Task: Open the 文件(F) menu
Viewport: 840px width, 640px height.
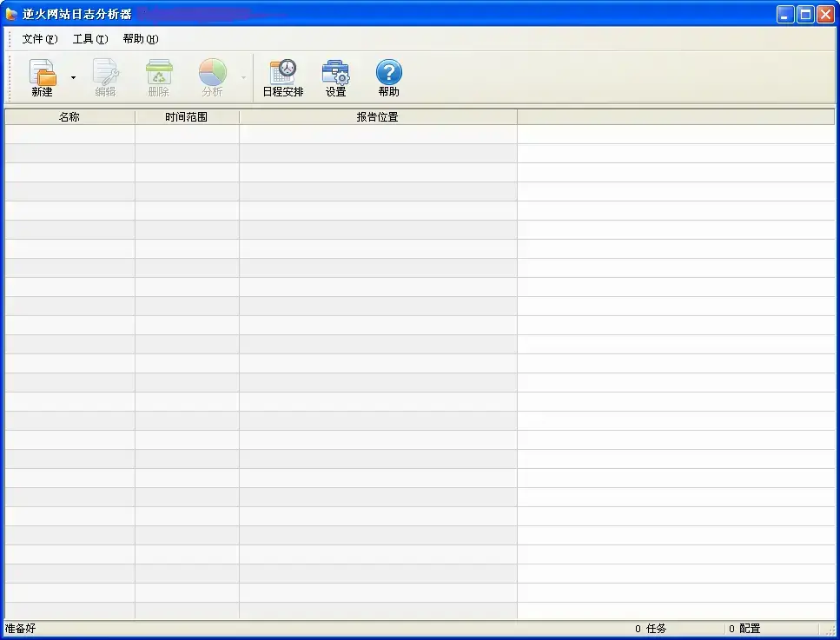Action: 40,38
